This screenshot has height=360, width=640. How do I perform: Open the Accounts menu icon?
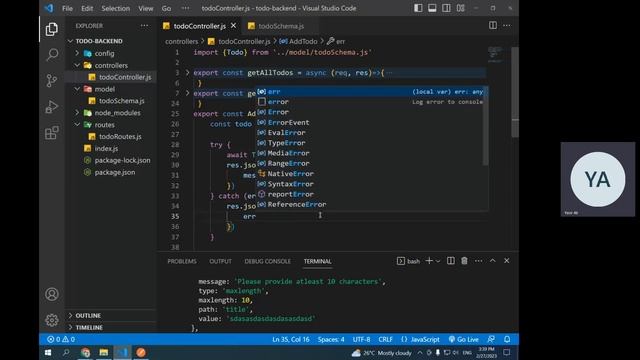(x=52, y=294)
